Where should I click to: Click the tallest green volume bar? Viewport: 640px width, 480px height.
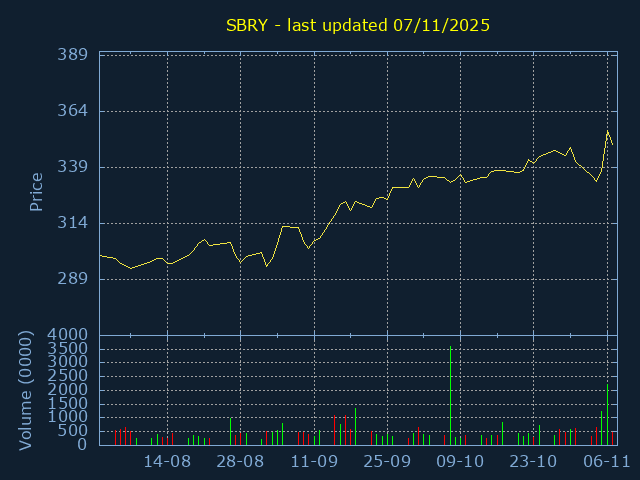[451, 395]
